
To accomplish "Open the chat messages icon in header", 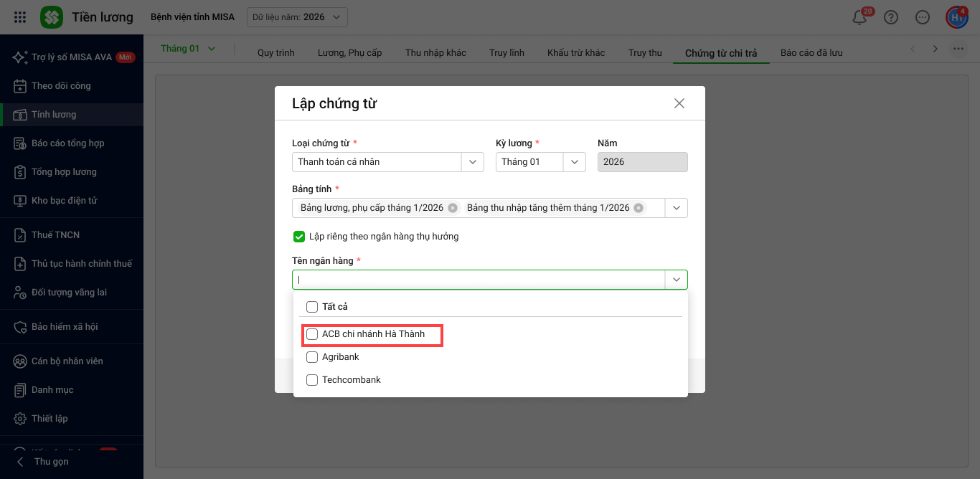I will (x=923, y=18).
